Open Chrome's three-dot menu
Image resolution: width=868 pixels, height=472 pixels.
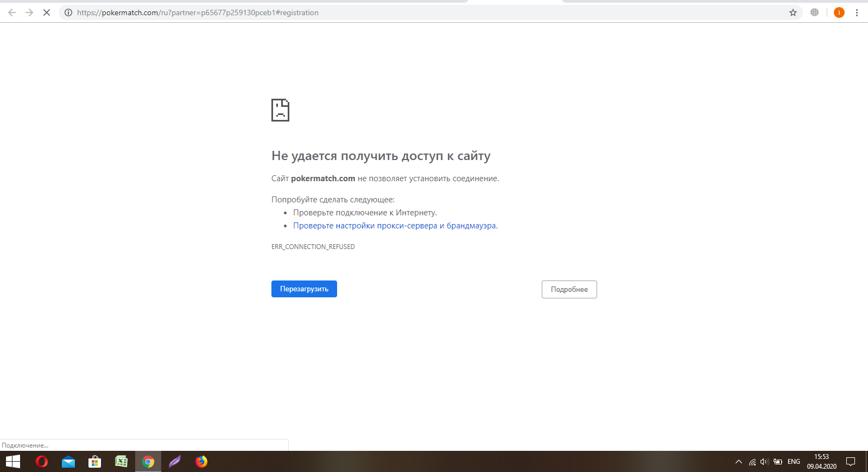point(857,12)
